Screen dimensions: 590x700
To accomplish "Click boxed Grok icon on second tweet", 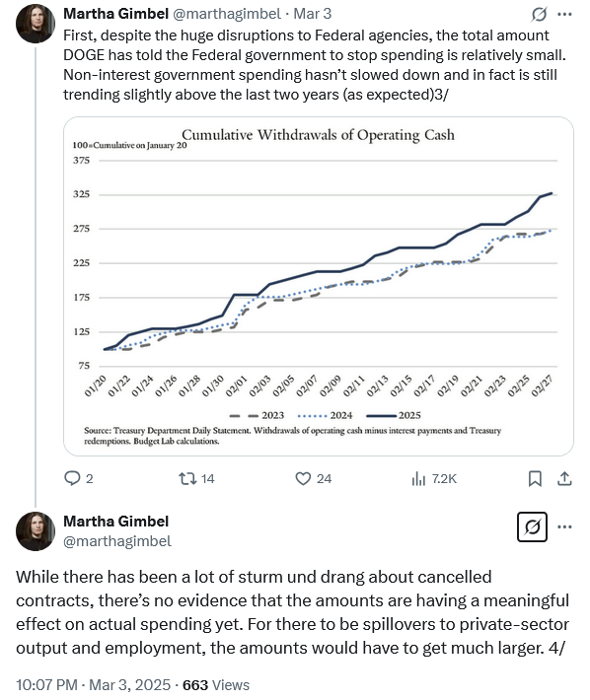I will click(x=532, y=526).
